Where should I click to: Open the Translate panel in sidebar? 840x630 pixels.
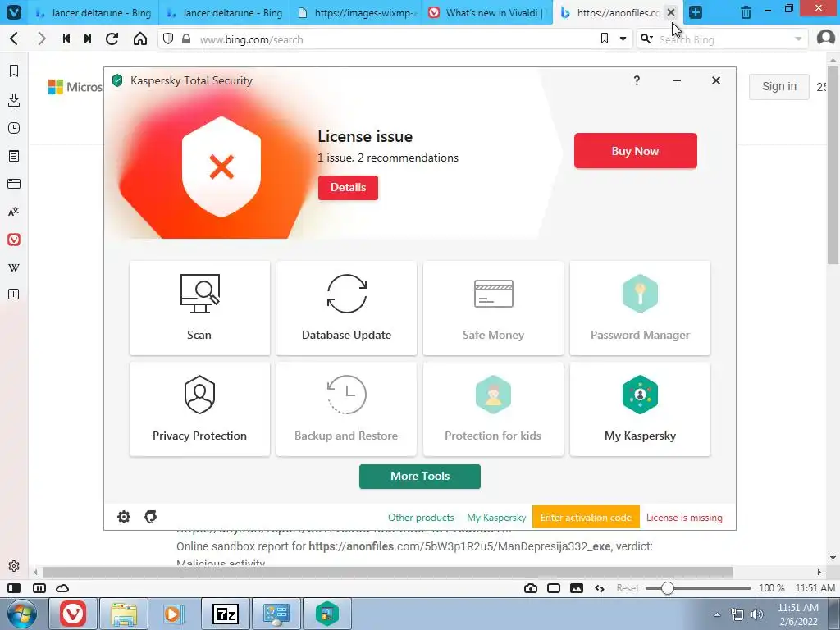14,212
